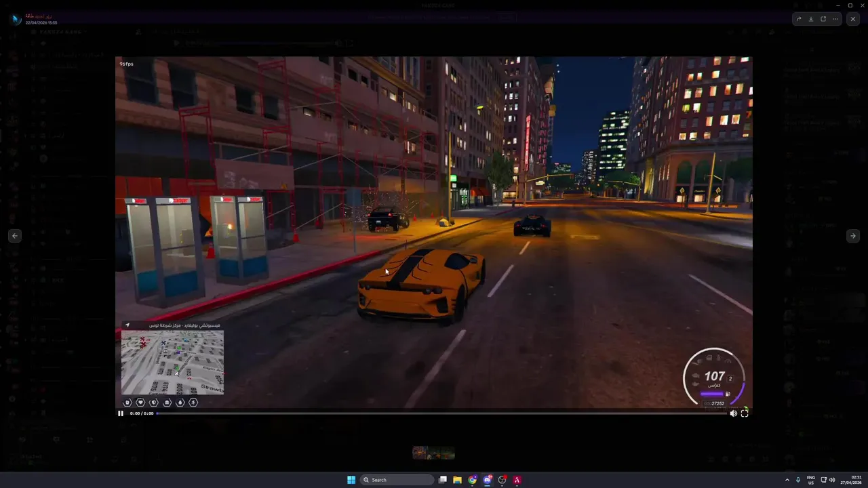Image resolution: width=868 pixels, height=488 pixels.
Task: Switch to Discord taskbar icon
Action: pos(488,480)
